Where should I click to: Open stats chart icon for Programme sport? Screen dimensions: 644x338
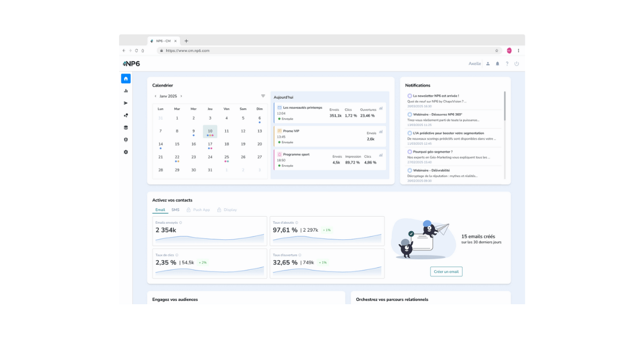(x=381, y=155)
